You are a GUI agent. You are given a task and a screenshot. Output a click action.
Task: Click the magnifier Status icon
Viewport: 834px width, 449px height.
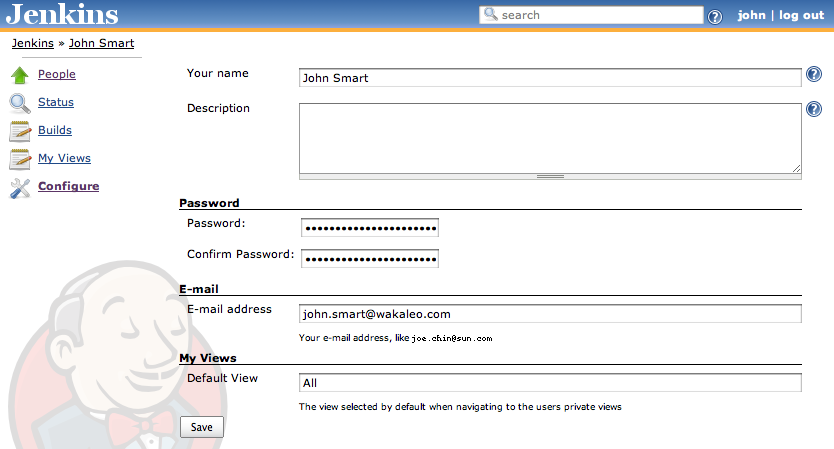20,103
